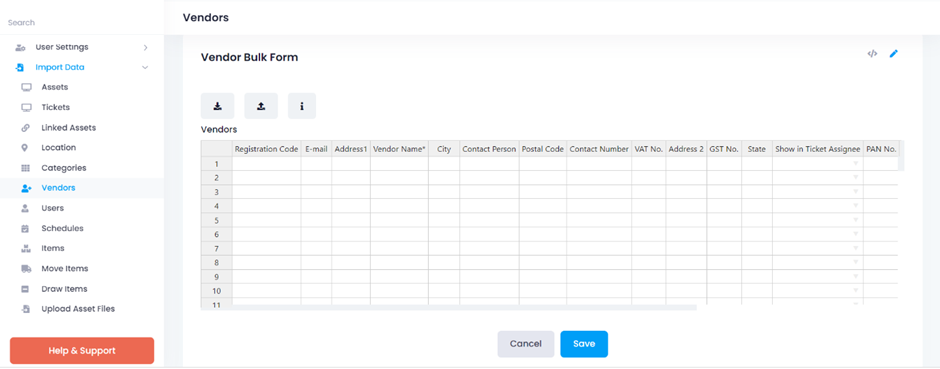This screenshot has height=369, width=940.
Task: Click the Move Items truck icon
Action: tap(26, 268)
